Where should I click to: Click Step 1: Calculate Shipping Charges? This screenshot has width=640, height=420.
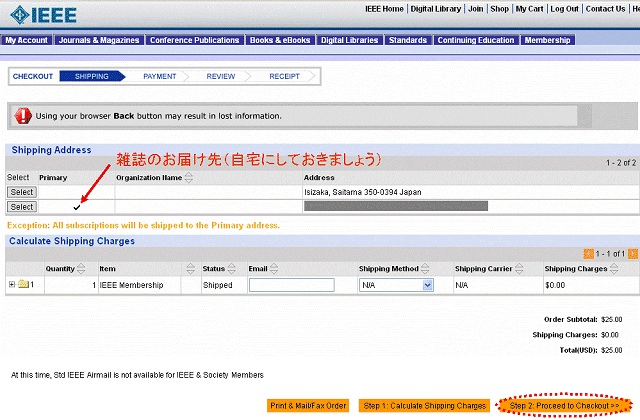424,406
